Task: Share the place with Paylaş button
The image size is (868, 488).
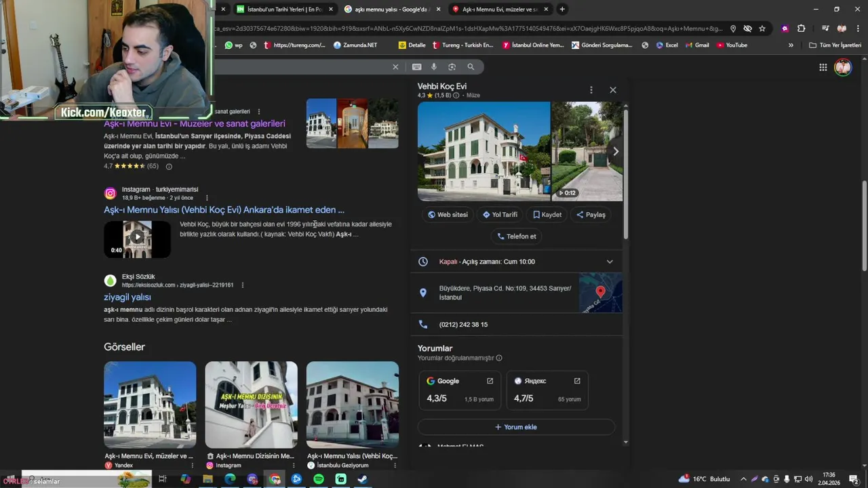Action: point(591,215)
